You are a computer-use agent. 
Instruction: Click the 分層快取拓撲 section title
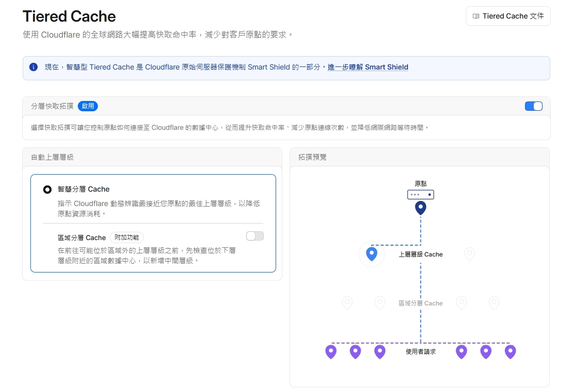pos(52,106)
